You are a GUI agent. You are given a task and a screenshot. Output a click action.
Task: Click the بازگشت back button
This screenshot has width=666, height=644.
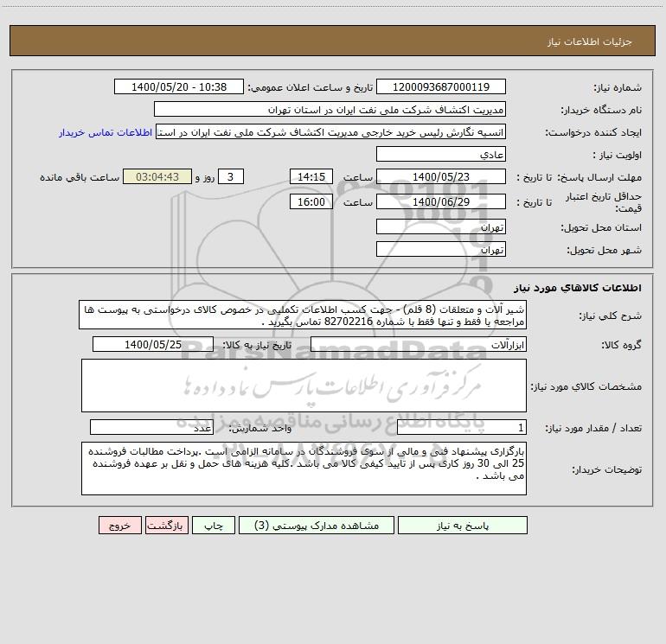166,526
